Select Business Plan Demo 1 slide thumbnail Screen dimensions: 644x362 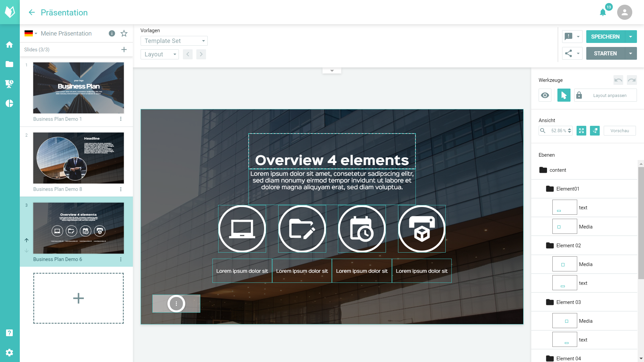(79, 88)
